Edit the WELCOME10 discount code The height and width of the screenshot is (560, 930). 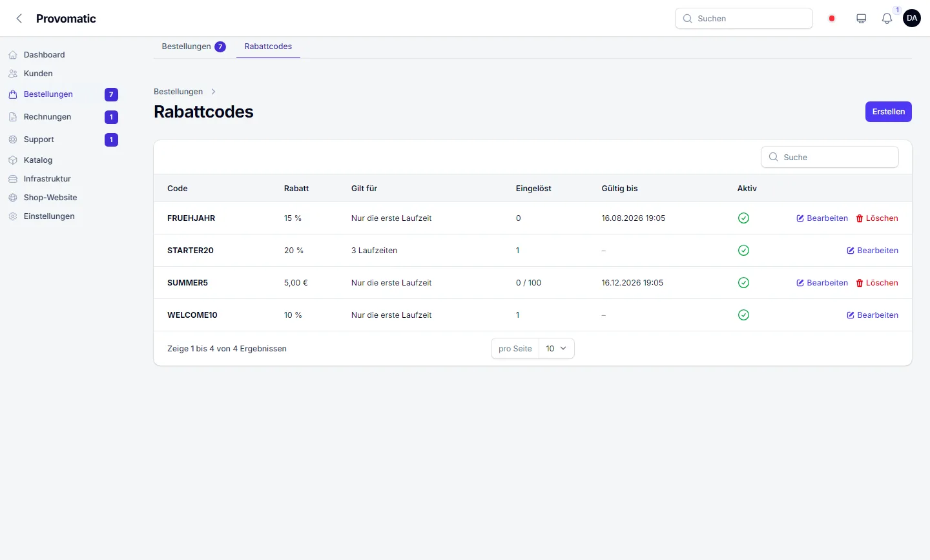(873, 315)
